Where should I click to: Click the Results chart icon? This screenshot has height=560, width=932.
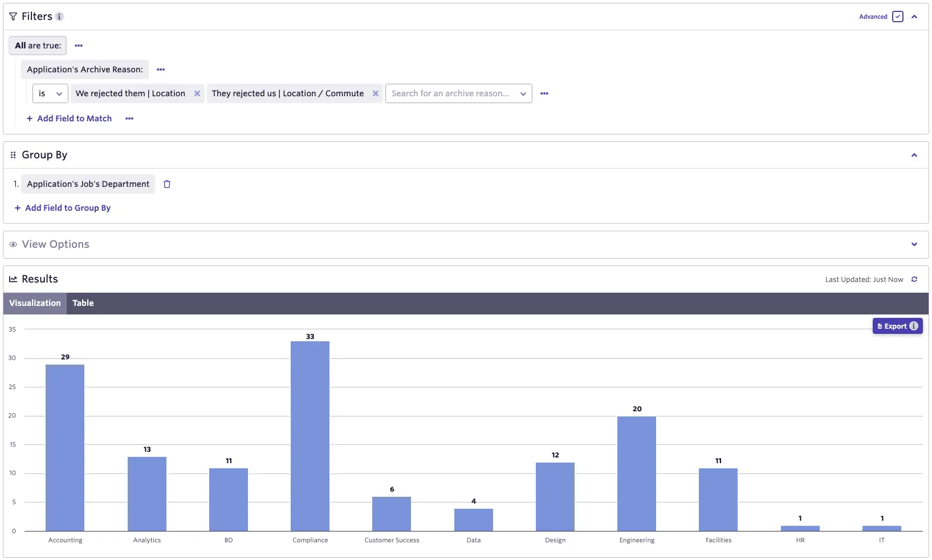[13, 279]
